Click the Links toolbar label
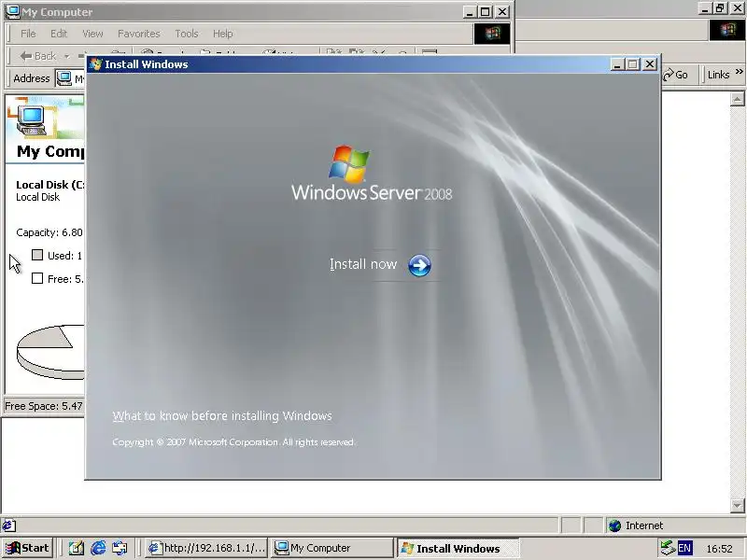This screenshot has height=560, width=747. pos(718,75)
